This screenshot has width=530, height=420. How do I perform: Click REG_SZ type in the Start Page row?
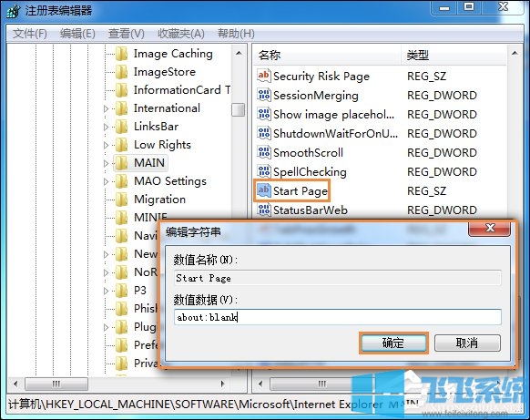click(426, 191)
